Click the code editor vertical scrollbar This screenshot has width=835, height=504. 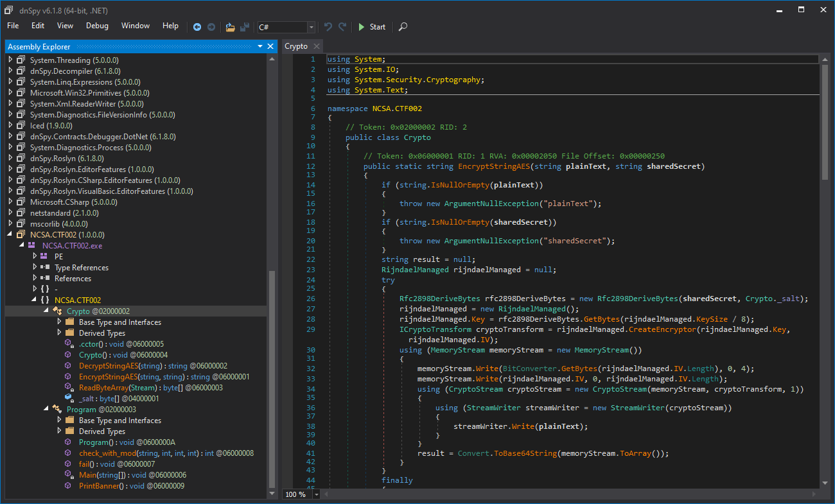click(x=825, y=270)
